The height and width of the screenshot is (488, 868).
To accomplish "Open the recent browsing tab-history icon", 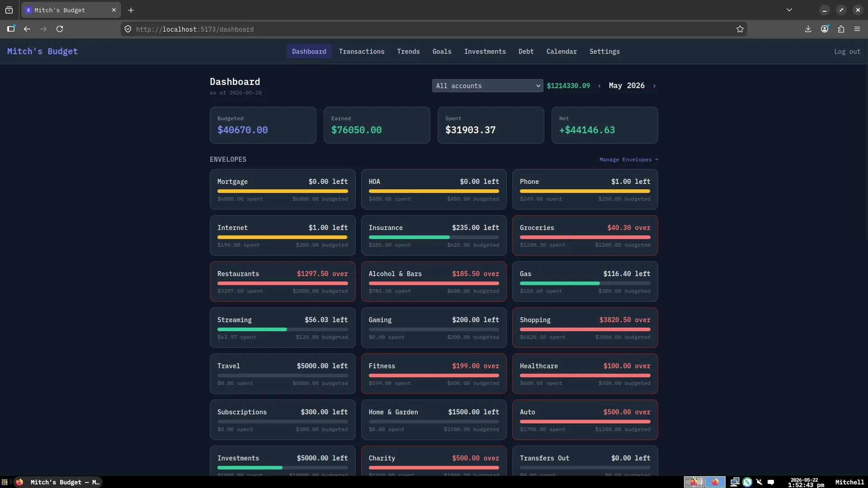I will [9, 10].
